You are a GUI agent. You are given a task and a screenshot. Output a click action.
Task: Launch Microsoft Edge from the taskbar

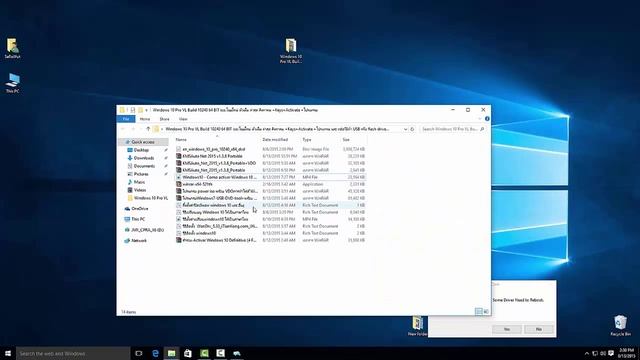tap(156, 353)
